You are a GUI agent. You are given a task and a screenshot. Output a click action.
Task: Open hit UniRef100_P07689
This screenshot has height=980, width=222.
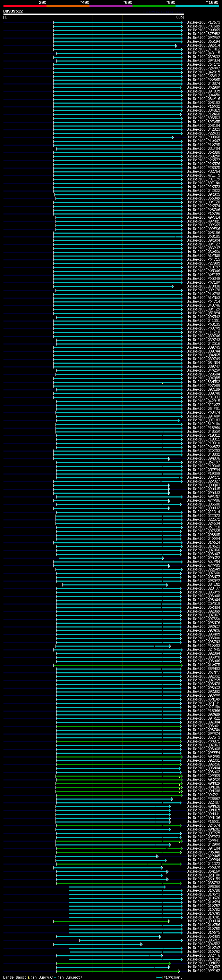[x=203, y=26]
